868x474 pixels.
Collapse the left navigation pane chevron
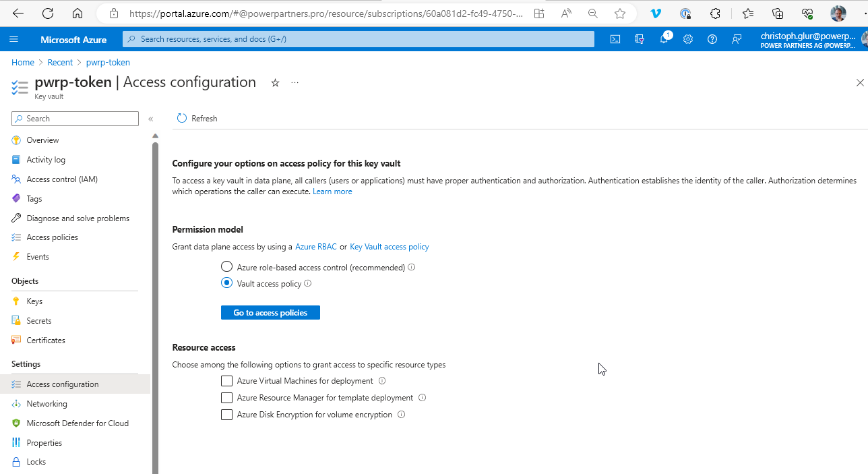(x=151, y=119)
